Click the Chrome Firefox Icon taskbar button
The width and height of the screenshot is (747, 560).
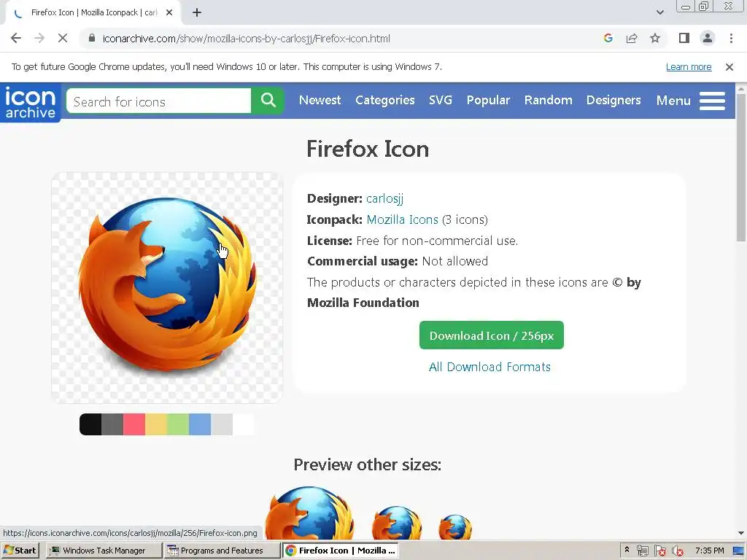[340, 551]
